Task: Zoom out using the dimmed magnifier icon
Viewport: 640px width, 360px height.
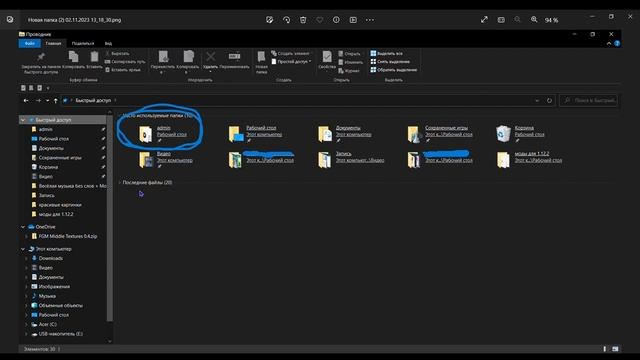Action: tap(517, 20)
